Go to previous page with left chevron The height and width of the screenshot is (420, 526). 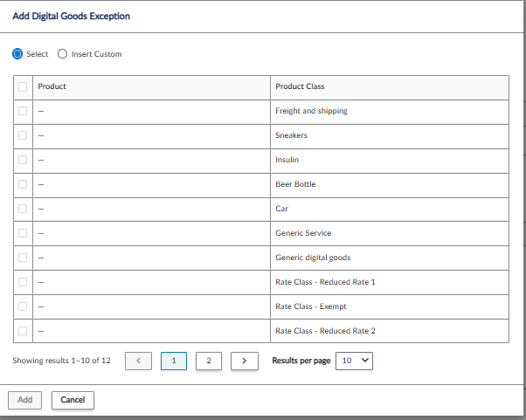click(x=139, y=361)
